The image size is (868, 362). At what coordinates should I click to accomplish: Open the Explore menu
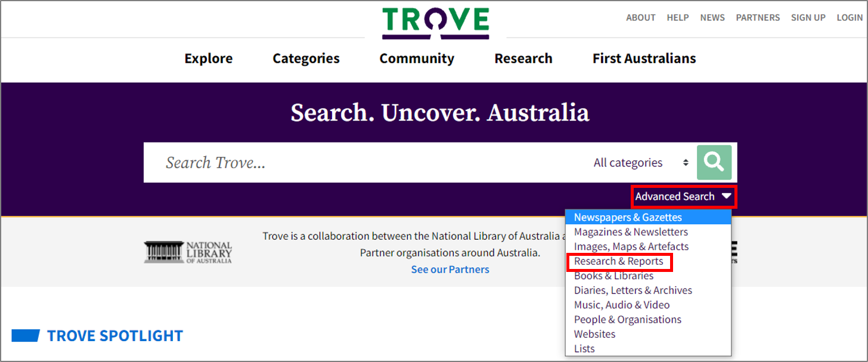209,58
